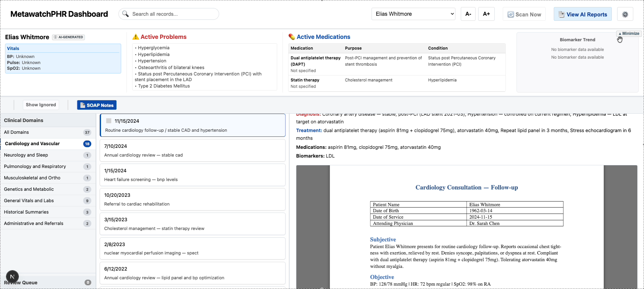This screenshot has width=644, height=289.
Task: Toggle the Show Ignored button
Action: coord(41,105)
